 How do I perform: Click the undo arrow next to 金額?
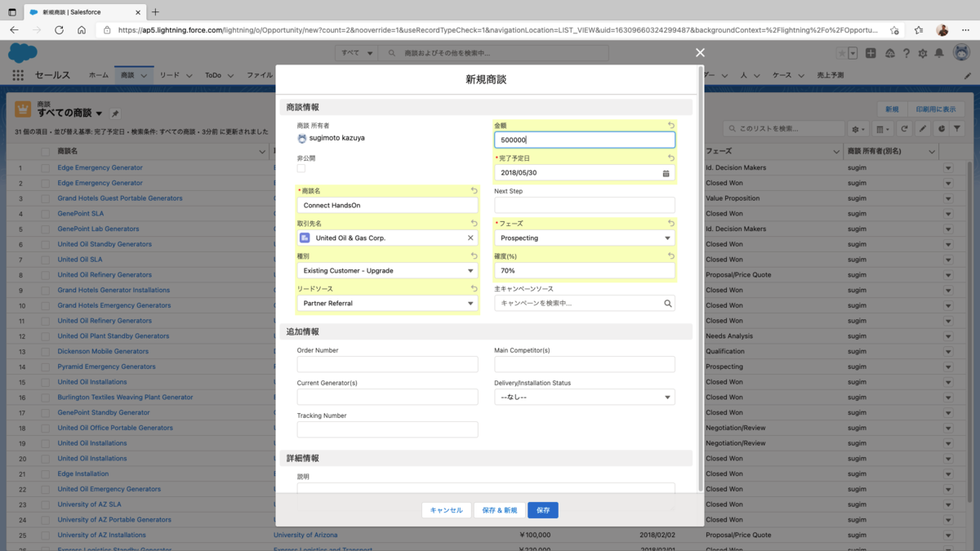point(671,125)
